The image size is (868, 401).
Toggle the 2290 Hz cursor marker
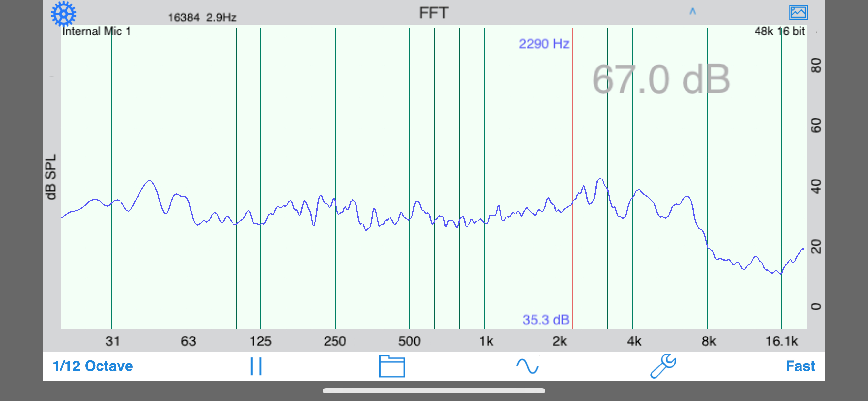click(x=543, y=44)
